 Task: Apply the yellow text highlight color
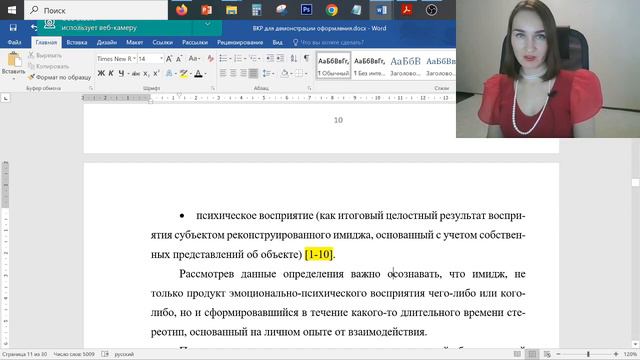184,73
